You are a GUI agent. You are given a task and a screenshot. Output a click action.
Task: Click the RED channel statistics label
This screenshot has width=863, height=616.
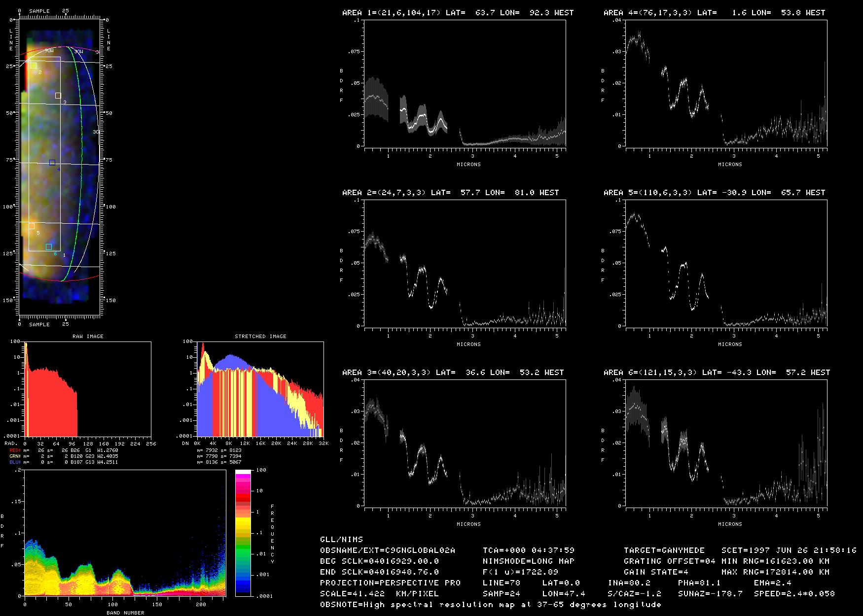click(15, 450)
